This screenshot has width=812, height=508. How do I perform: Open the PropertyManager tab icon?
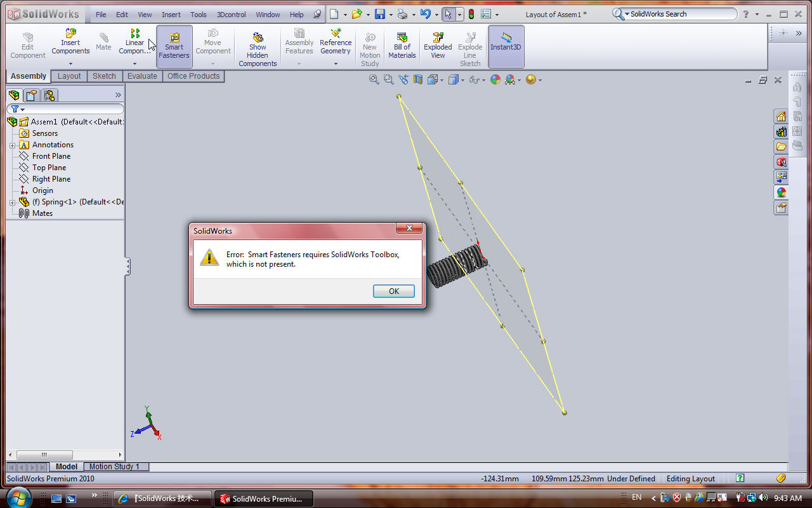tap(32, 95)
